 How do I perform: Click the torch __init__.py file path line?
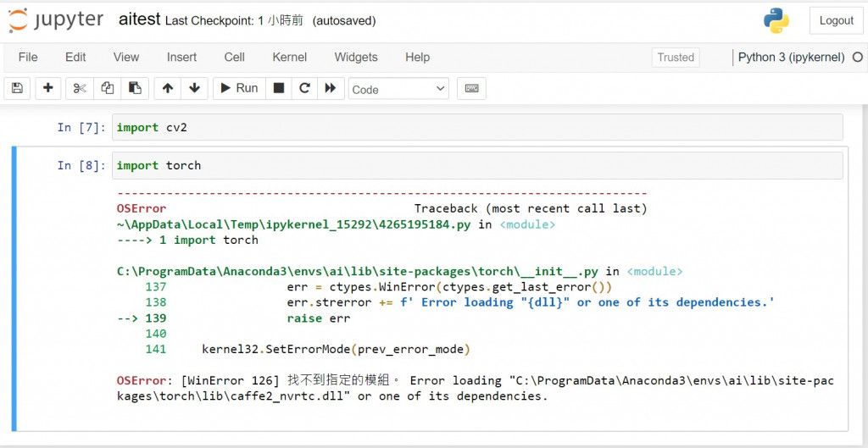[358, 272]
